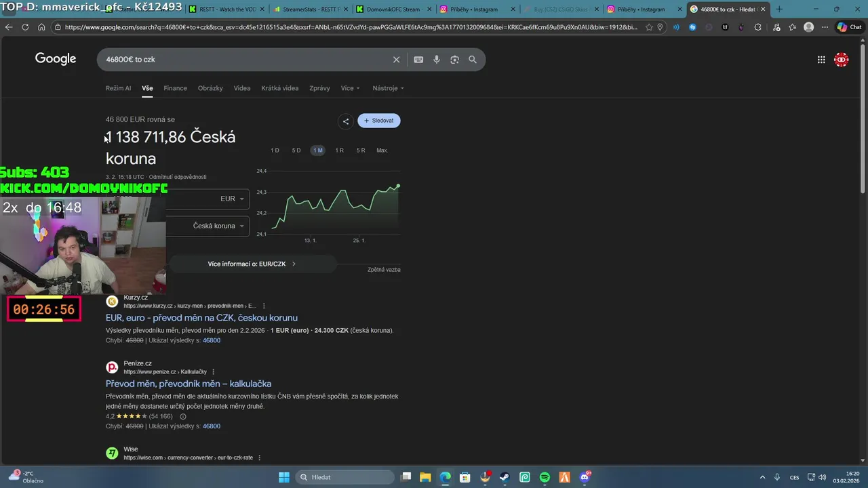The width and height of the screenshot is (868, 488).
Task: Open File Explorer from the taskbar
Action: click(x=425, y=477)
